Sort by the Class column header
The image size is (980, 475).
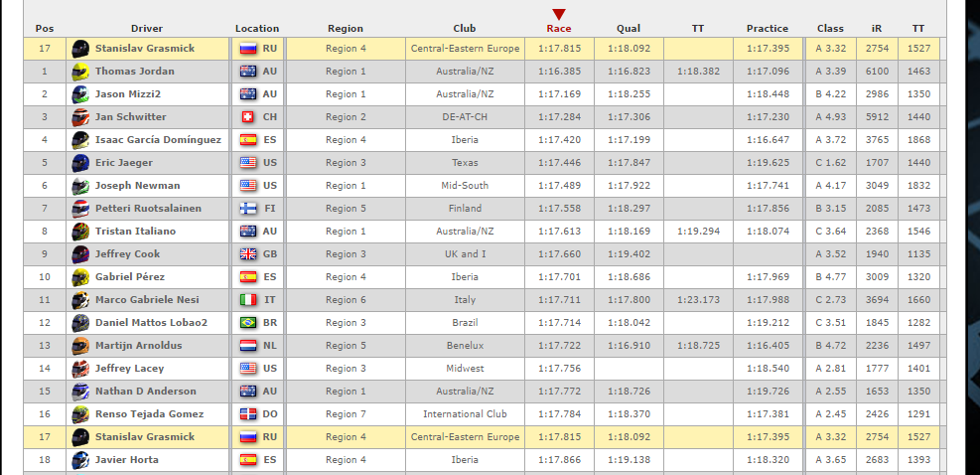[830, 29]
